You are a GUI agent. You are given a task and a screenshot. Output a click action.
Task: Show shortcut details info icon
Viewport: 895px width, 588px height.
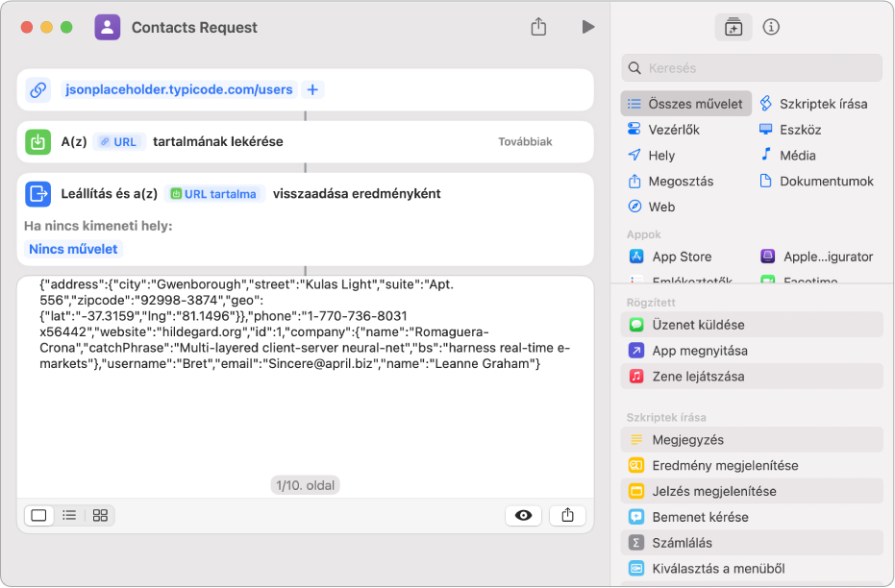770,27
